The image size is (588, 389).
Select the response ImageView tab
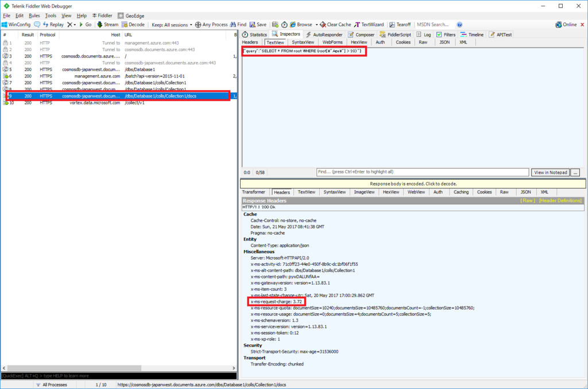(364, 192)
